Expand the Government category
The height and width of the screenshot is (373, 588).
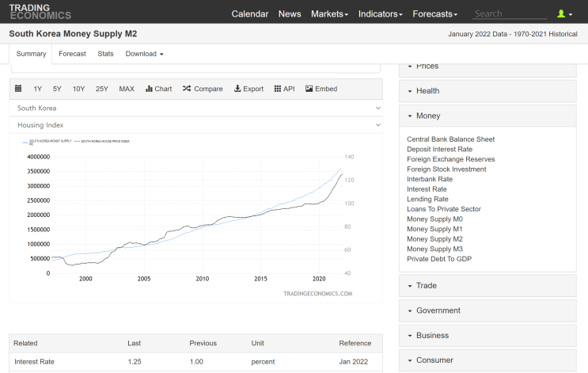pyautogui.click(x=487, y=310)
